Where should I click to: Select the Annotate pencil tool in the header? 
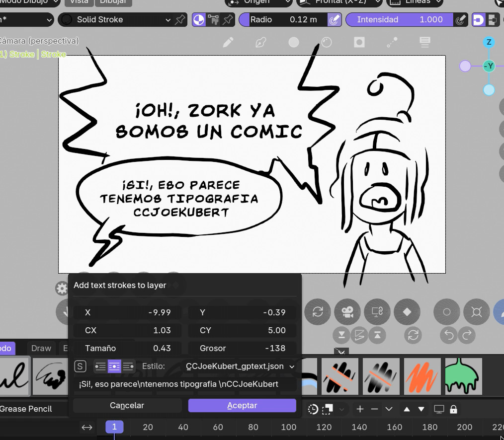(228, 42)
